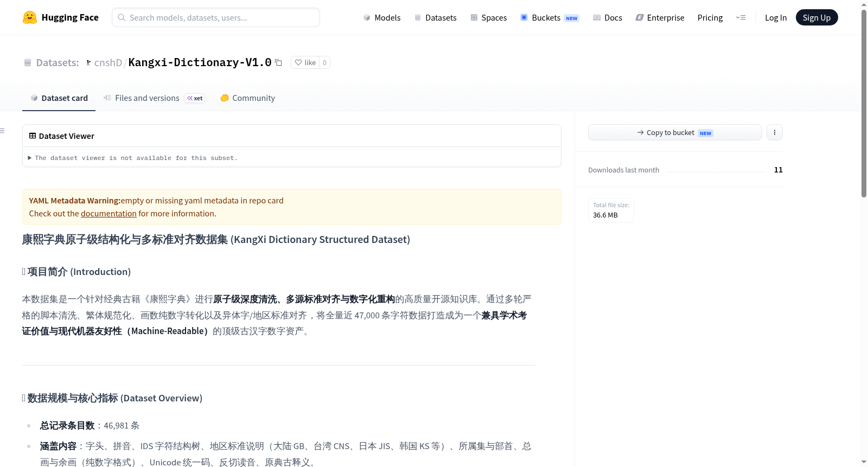Image resolution: width=868 pixels, height=467 pixels.
Task: Like the Kangxi-Dictionary dataset
Action: point(305,62)
